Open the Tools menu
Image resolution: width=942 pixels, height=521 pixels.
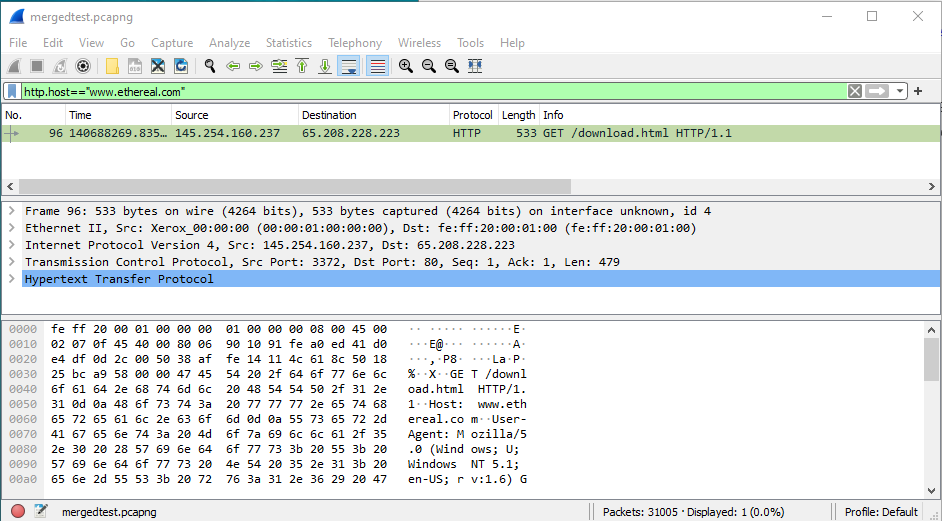tap(470, 43)
